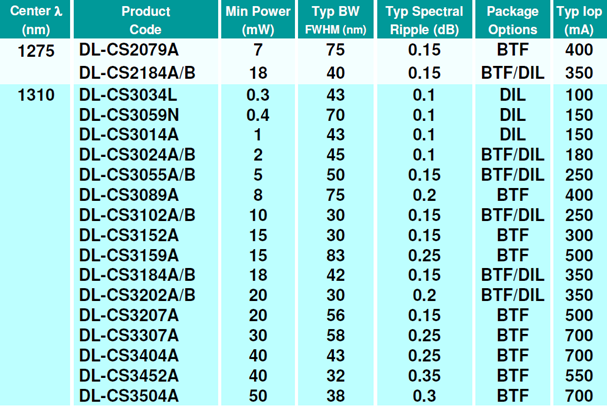
Task: Click the Product Code column header
Action: pos(146,20)
